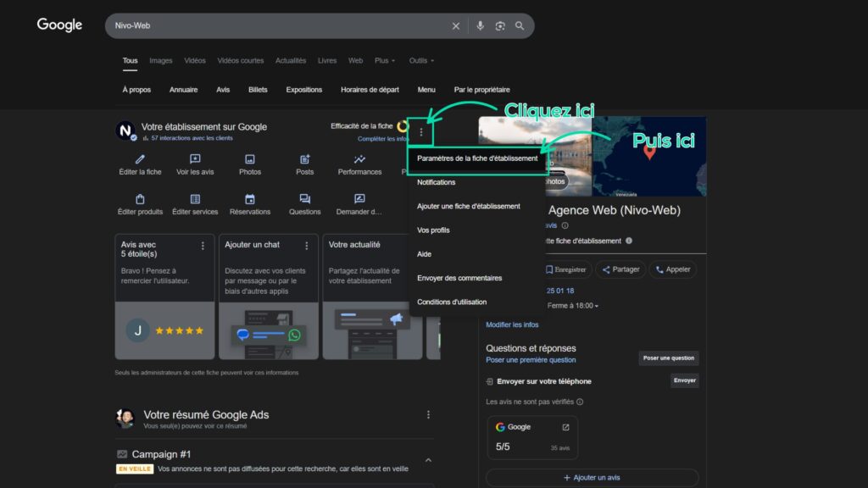This screenshot has height=488, width=868.
Task: Click Poser une question button
Action: point(668,358)
